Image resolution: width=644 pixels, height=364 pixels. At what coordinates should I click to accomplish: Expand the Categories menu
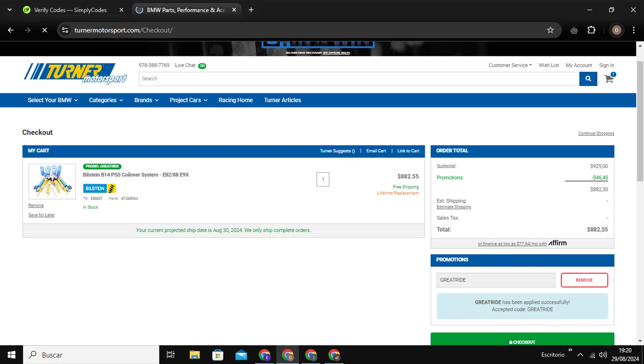point(106,100)
